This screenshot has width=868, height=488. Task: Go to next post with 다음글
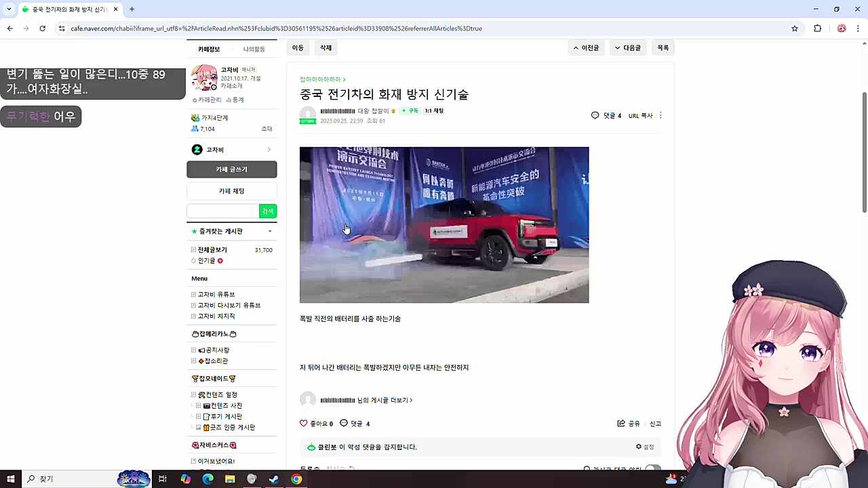tap(627, 48)
